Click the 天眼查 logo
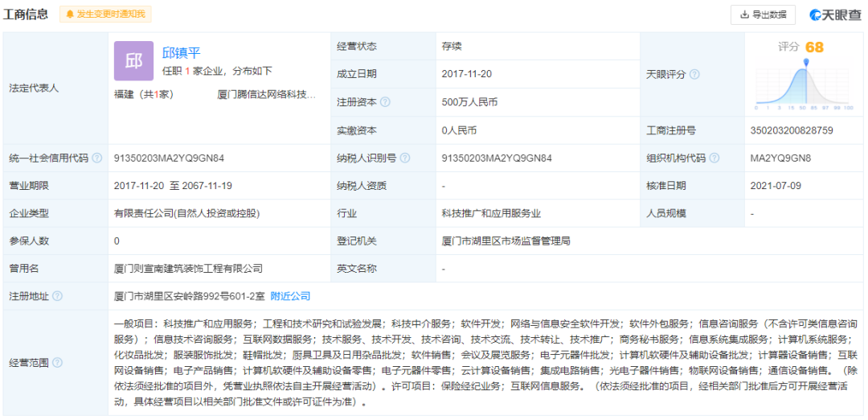The image size is (868, 420). click(x=835, y=15)
